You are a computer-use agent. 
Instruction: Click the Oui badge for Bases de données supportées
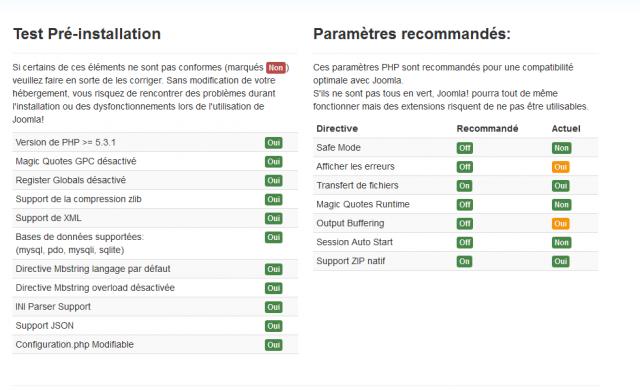click(273, 237)
